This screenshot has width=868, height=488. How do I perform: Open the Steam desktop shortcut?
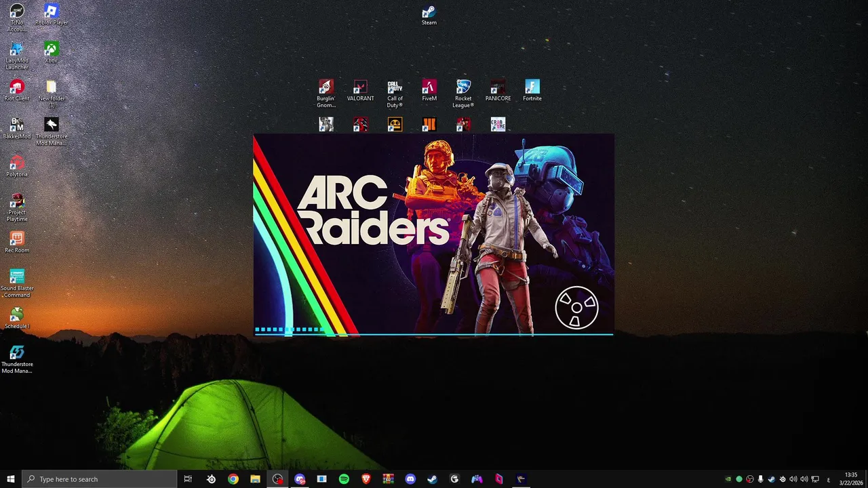point(429,15)
